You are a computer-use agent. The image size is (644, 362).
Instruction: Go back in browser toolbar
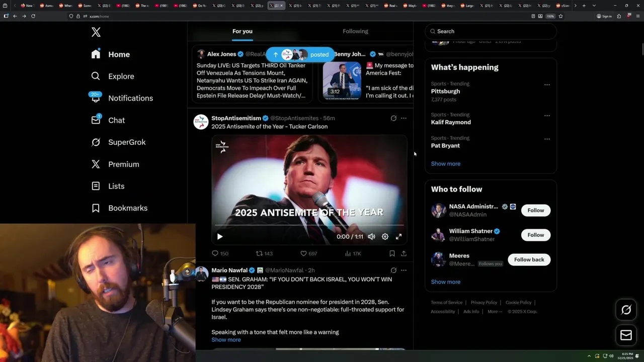[x=15, y=16]
